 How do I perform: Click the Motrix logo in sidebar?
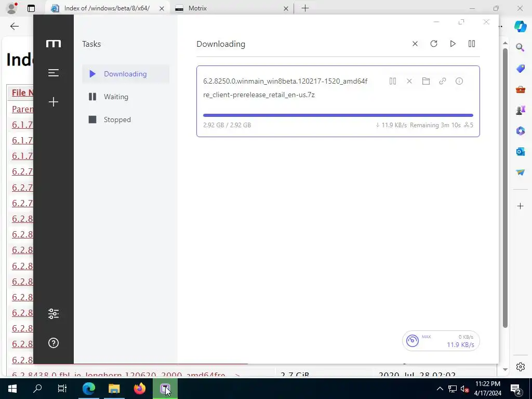click(x=54, y=44)
